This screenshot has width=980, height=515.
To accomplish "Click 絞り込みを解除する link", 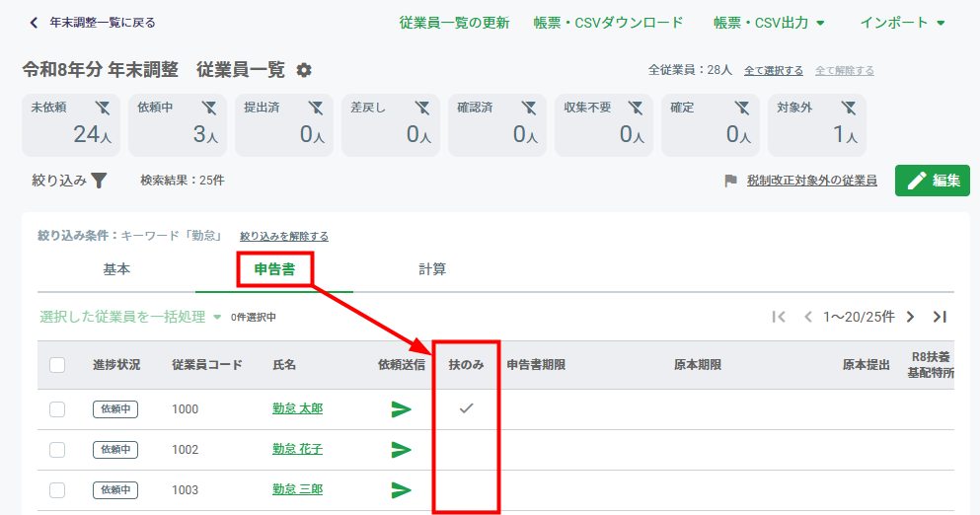I will 284,236.
